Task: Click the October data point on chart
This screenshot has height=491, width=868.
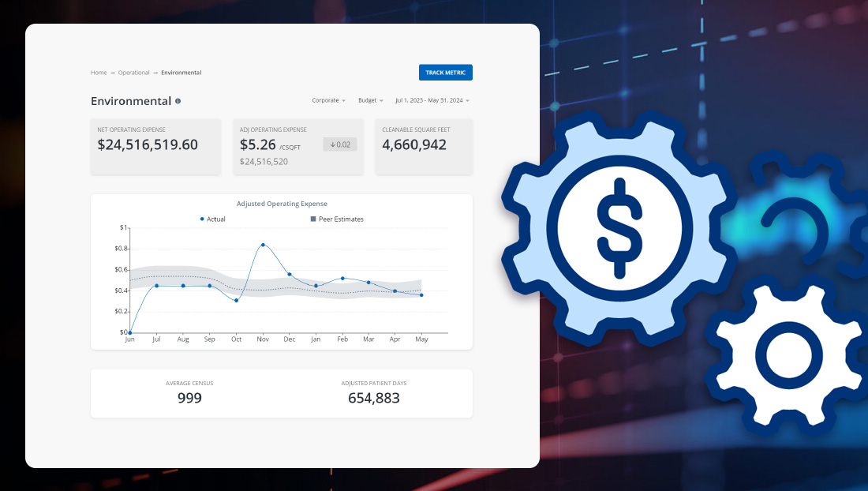Action: click(x=236, y=300)
